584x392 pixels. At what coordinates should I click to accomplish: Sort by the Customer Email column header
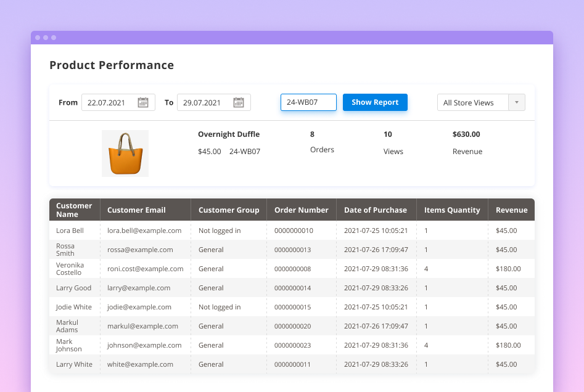(x=136, y=210)
